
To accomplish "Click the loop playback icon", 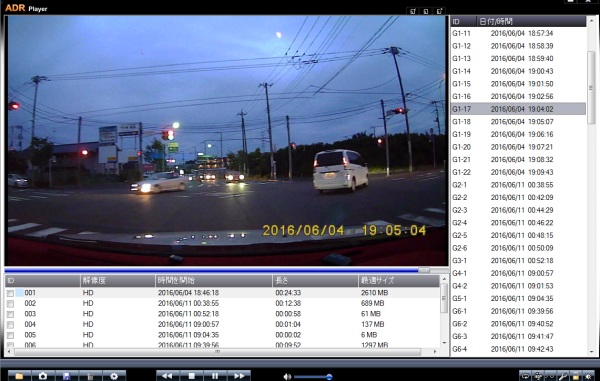I will pos(525,376).
